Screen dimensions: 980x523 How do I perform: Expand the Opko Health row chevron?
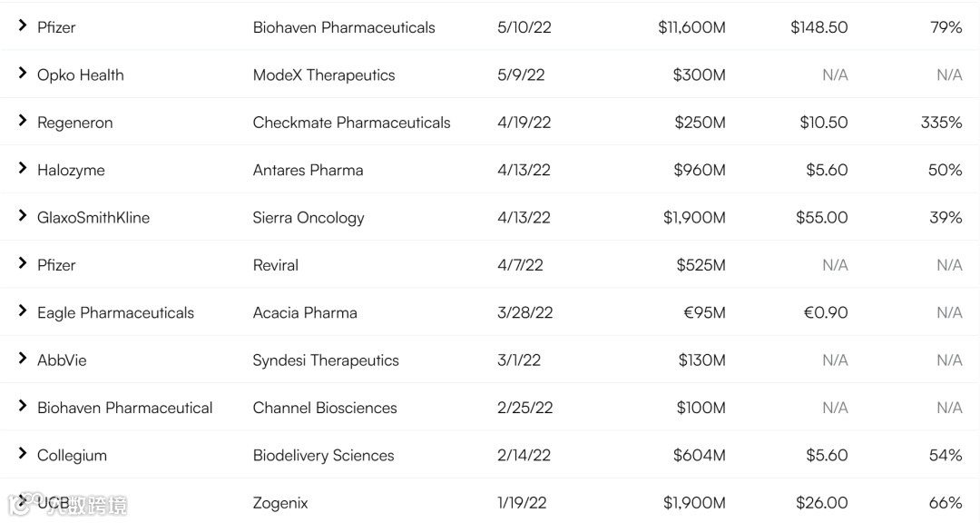[x=23, y=74]
